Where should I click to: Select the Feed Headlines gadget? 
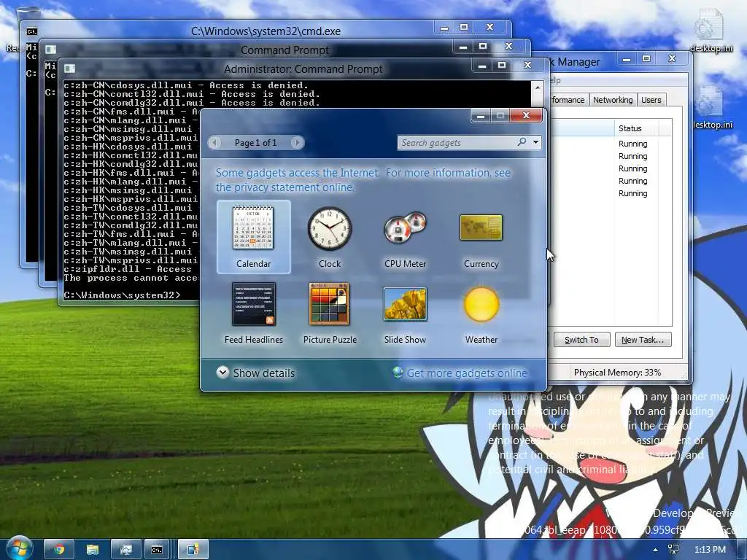253,312
